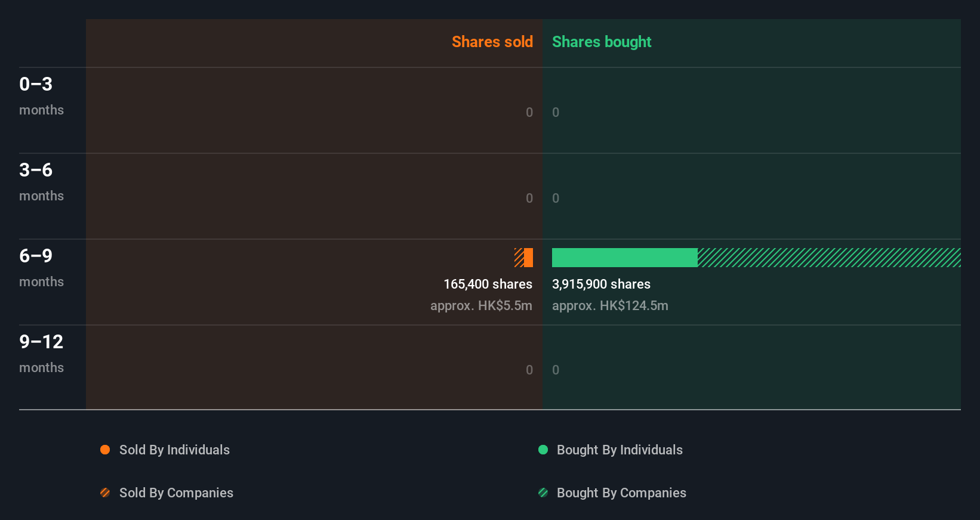The width and height of the screenshot is (980, 520).
Task: Select the Bought By Companies legend label
Action: pyautogui.click(x=621, y=493)
